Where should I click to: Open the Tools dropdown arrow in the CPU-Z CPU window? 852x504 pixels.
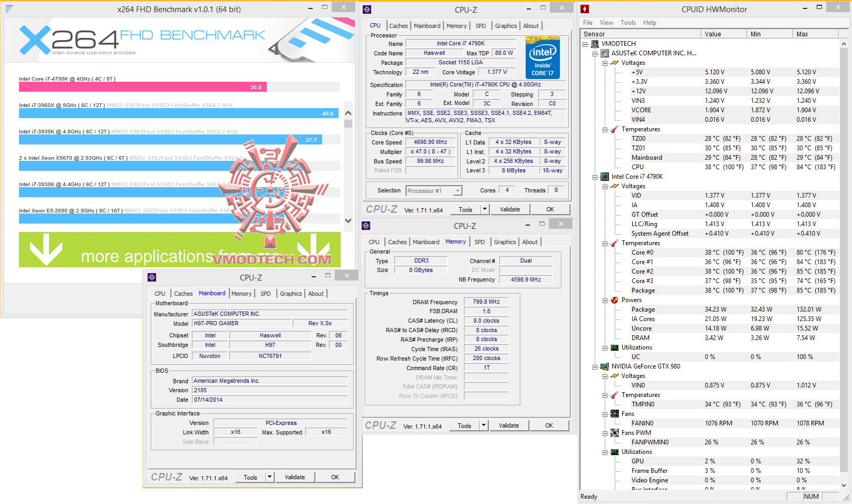485,209
